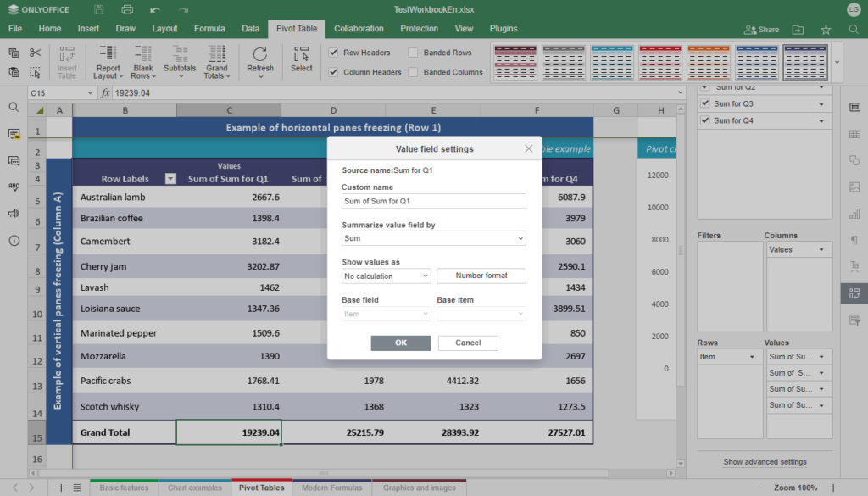Open the Chat panel
Viewport: 868px width, 496px height.
[x=14, y=161]
